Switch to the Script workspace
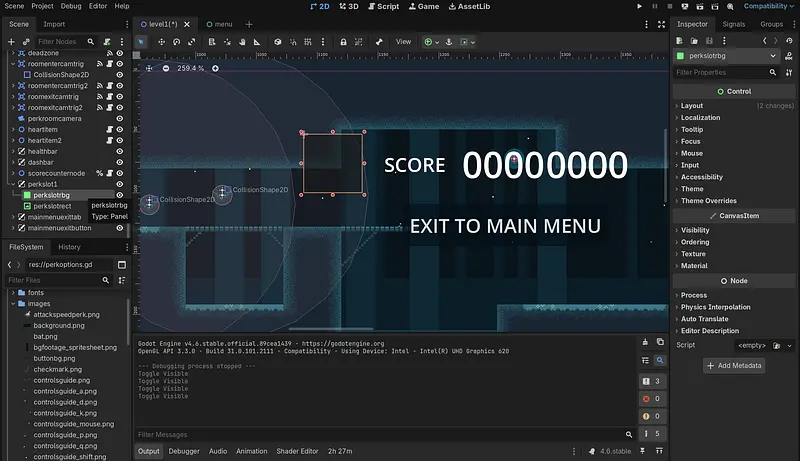The width and height of the screenshot is (800, 461). coord(383,6)
